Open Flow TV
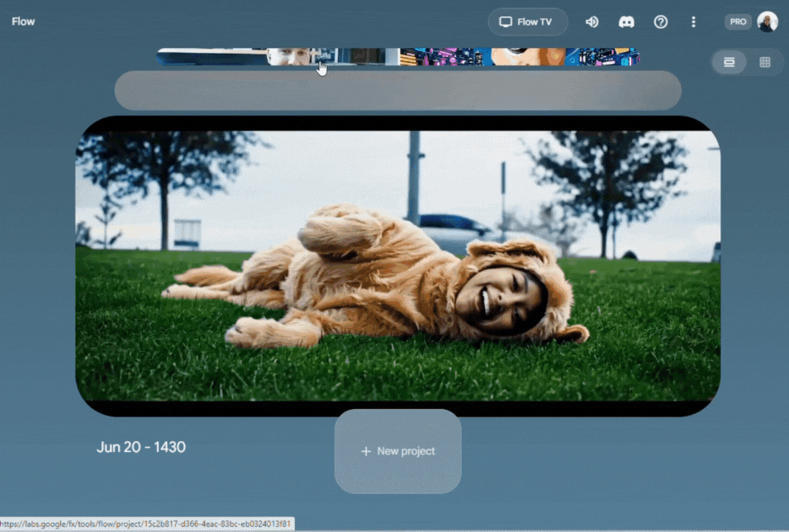 click(x=527, y=21)
